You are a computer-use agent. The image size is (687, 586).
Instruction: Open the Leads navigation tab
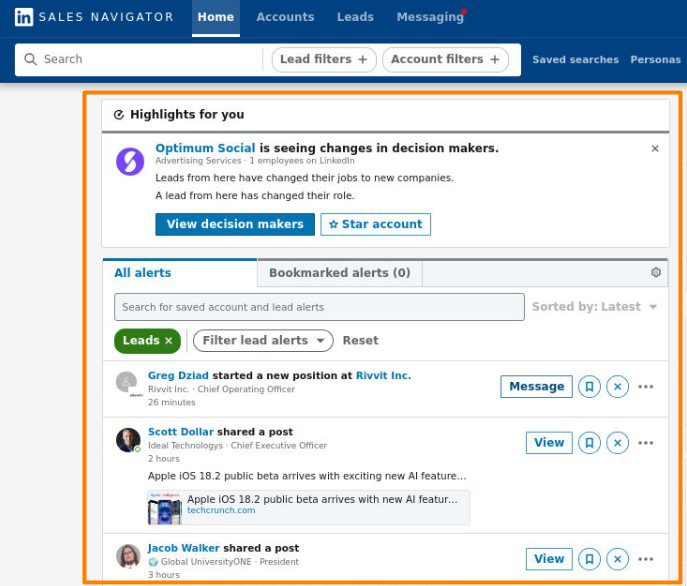(355, 17)
